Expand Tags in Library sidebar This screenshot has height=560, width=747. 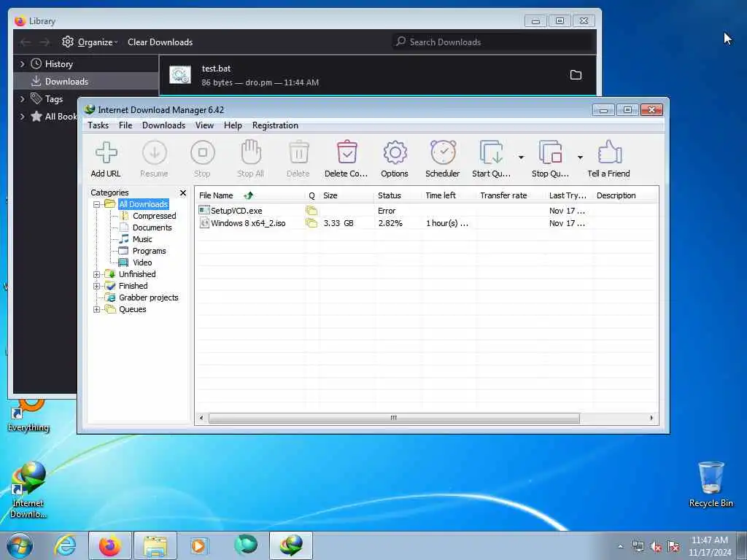[x=22, y=99]
